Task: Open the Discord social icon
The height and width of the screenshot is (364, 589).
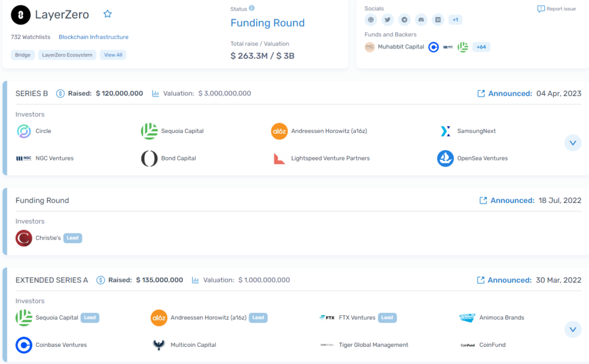Action: pos(421,20)
